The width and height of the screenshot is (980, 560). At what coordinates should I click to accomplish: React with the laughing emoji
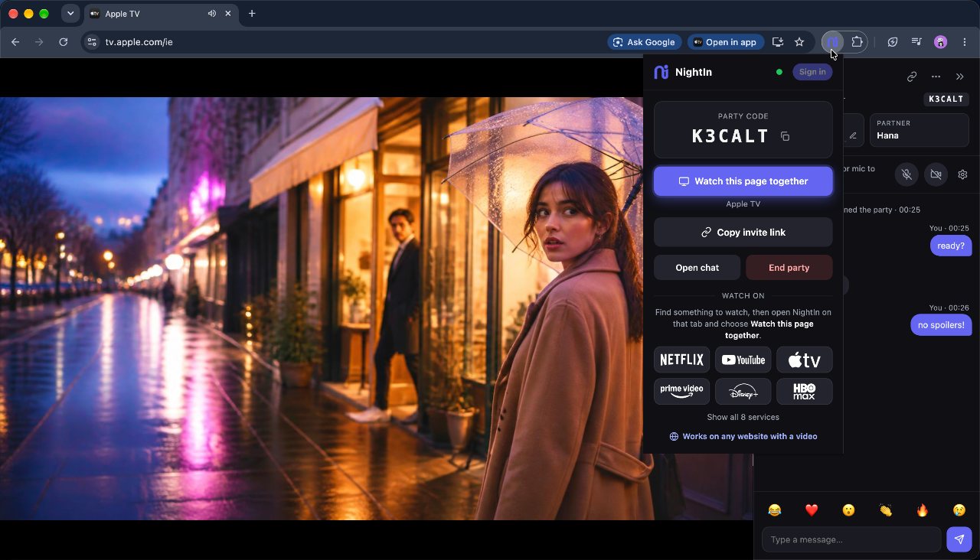tap(775, 510)
